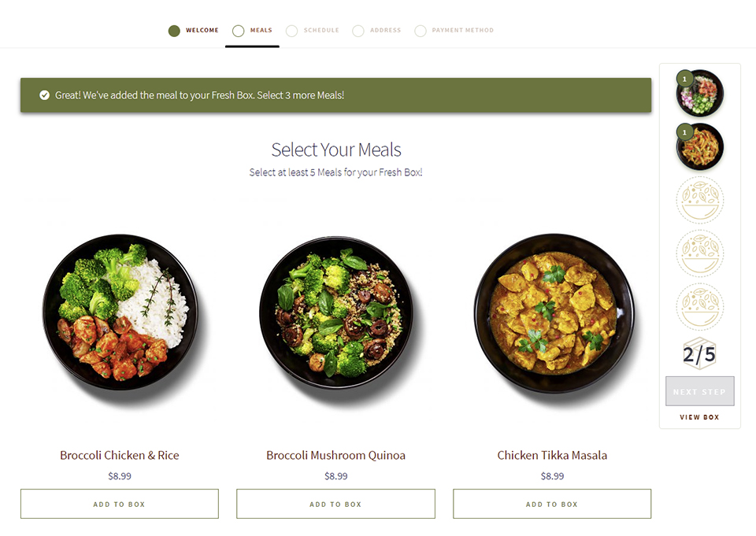Screen dimensions: 756x536
Task: Add Broccoli Chicken & Rice to box
Action: [x=120, y=505]
